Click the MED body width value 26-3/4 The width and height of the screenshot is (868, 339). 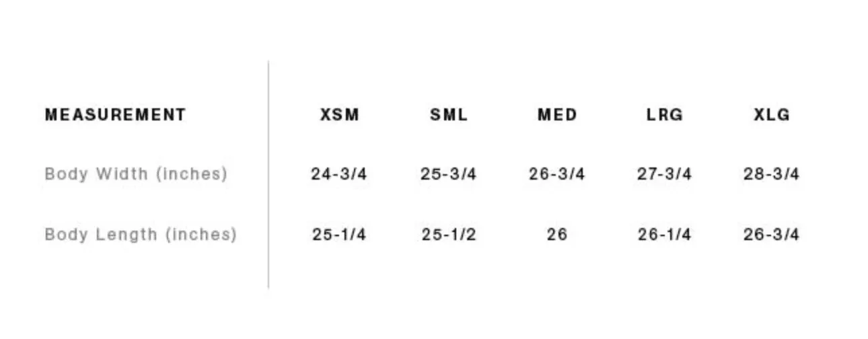(557, 174)
